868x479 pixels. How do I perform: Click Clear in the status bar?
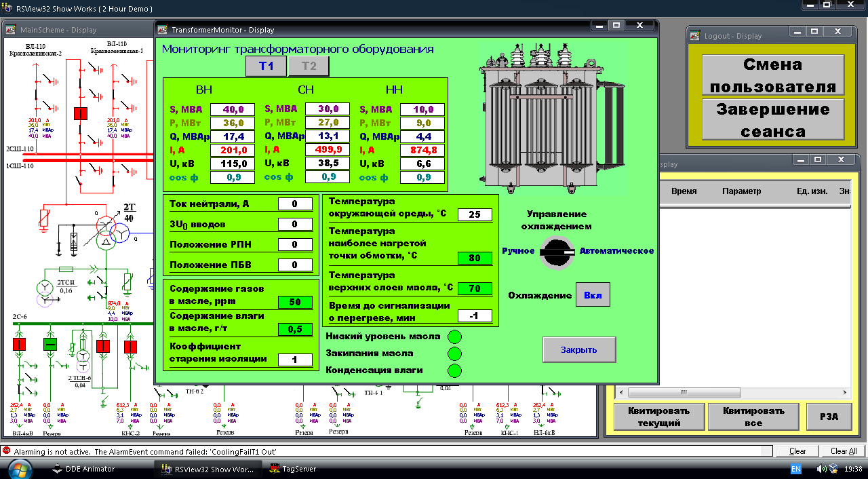(x=797, y=451)
